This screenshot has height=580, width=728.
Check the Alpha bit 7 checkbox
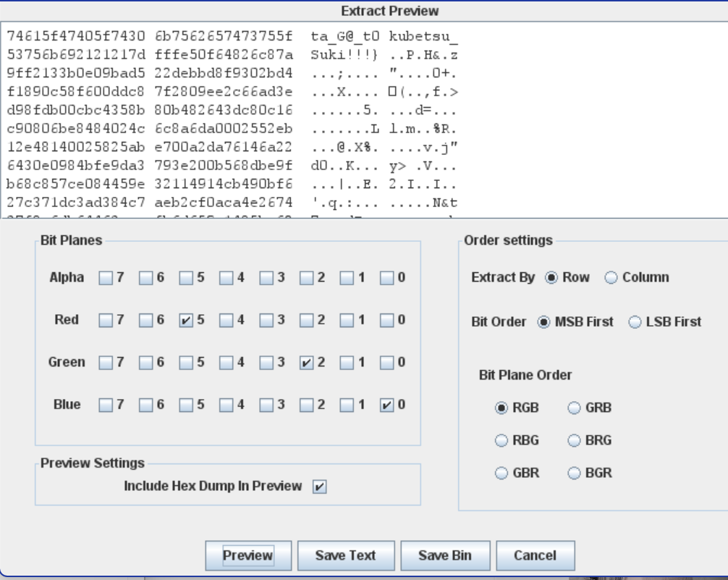point(106,278)
